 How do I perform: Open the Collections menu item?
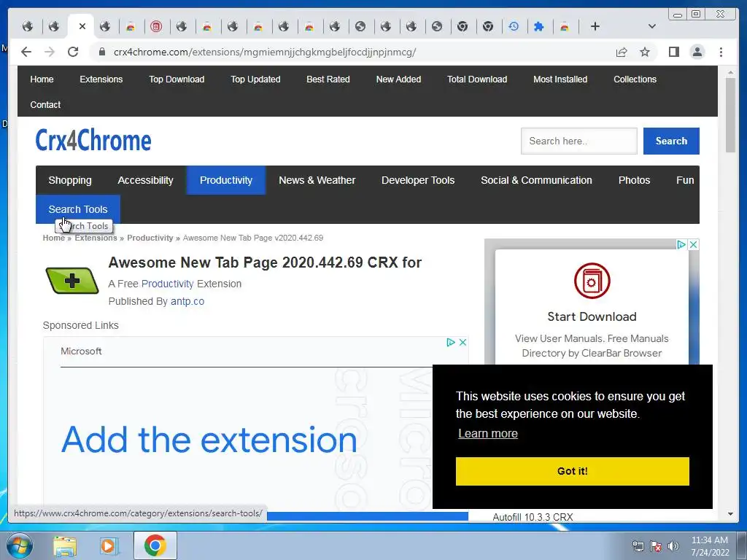click(635, 79)
